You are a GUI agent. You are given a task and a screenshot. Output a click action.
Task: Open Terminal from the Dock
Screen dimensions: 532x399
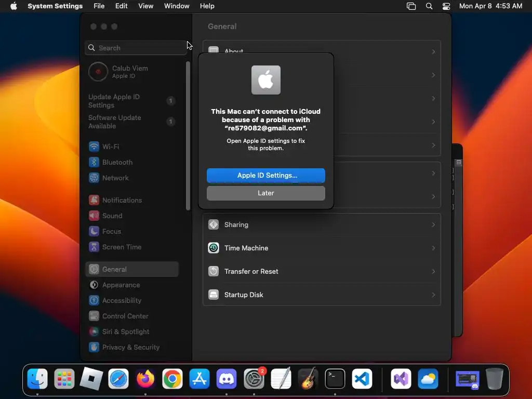pyautogui.click(x=335, y=379)
